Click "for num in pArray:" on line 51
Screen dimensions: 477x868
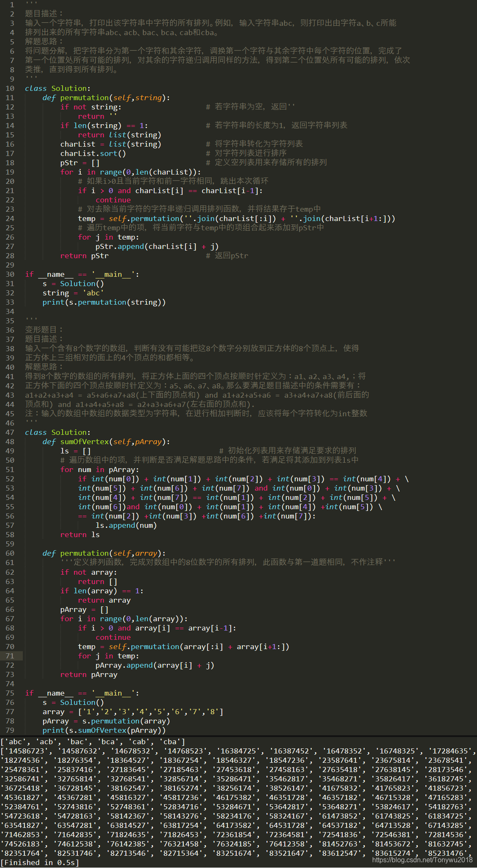coord(100,469)
